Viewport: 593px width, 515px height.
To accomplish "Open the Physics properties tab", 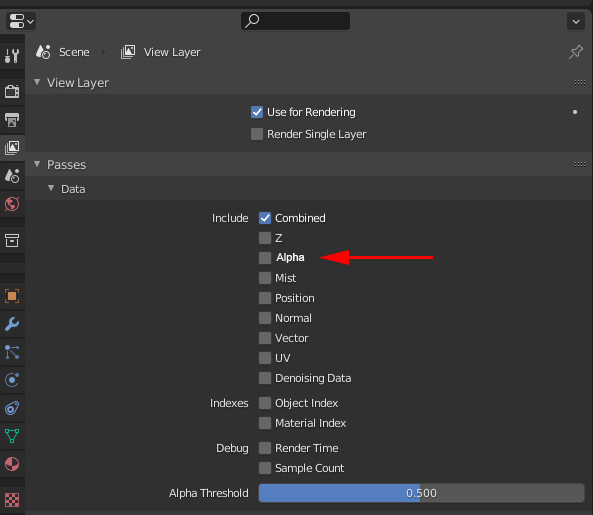I will 12,380.
